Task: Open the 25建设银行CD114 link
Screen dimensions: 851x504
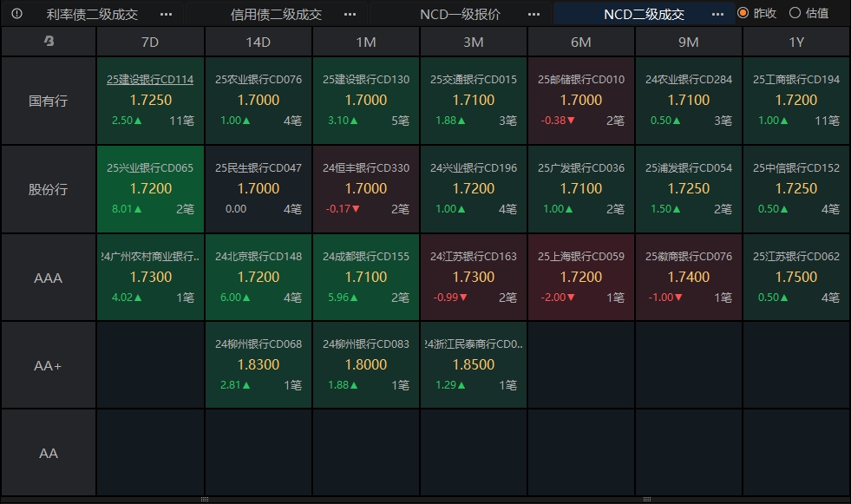Action: (150, 79)
